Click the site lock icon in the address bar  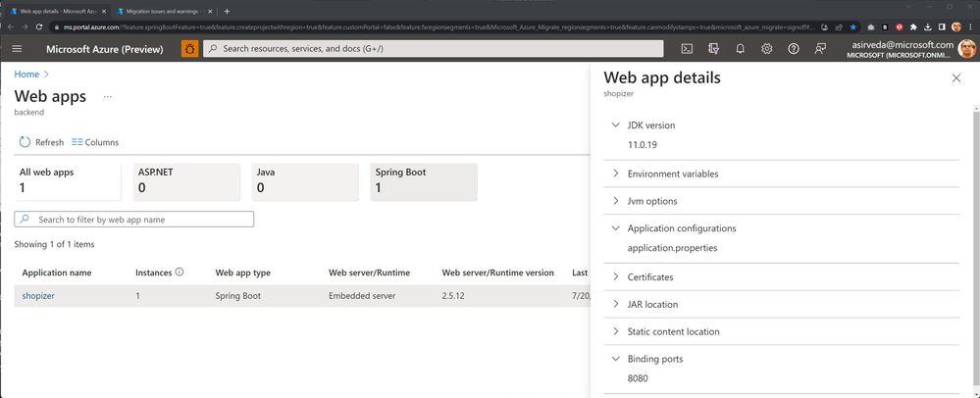(56, 26)
